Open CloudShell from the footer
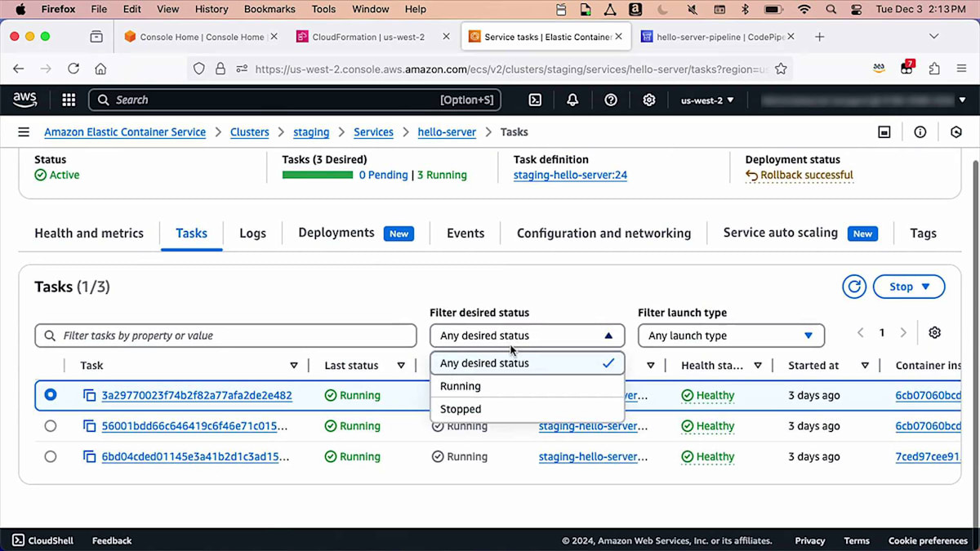 [x=42, y=540]
